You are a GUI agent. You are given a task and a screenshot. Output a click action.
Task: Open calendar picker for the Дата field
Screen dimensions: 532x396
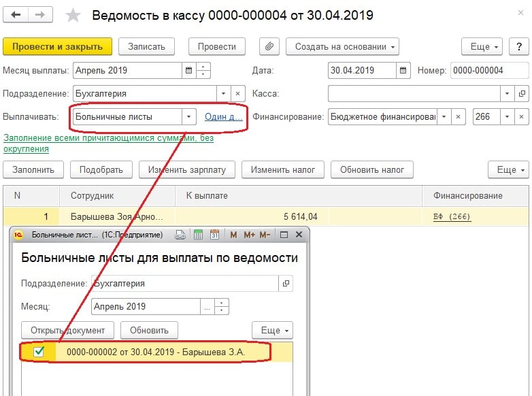(x=403, y=70)
